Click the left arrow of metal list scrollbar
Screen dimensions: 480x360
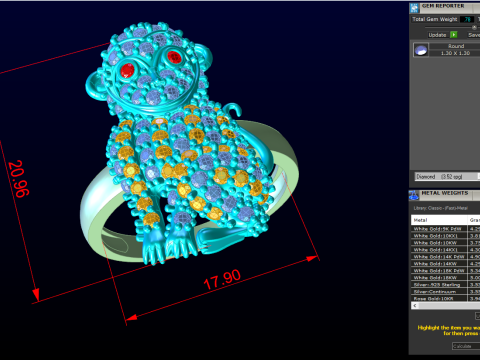[415, 306]
